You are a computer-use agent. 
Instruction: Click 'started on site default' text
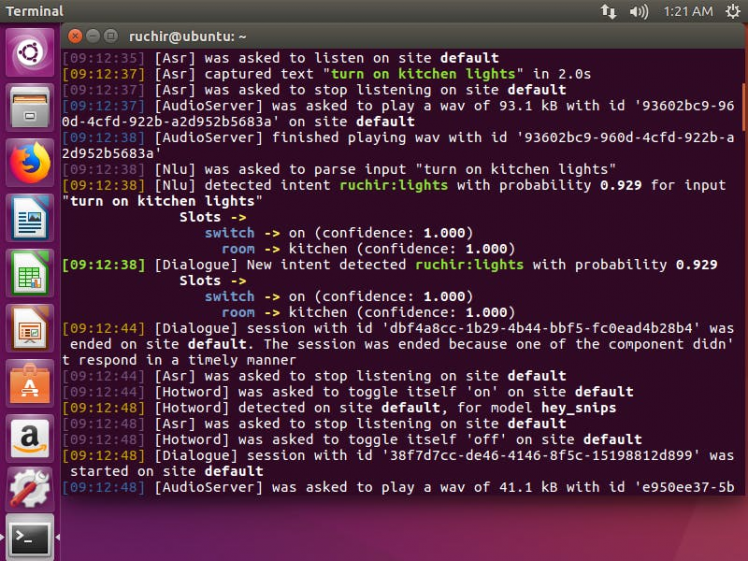click(166, 471)
